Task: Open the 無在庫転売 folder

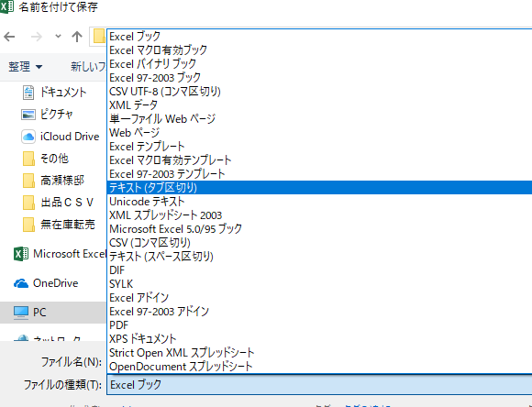Action: tap(68, 225)
